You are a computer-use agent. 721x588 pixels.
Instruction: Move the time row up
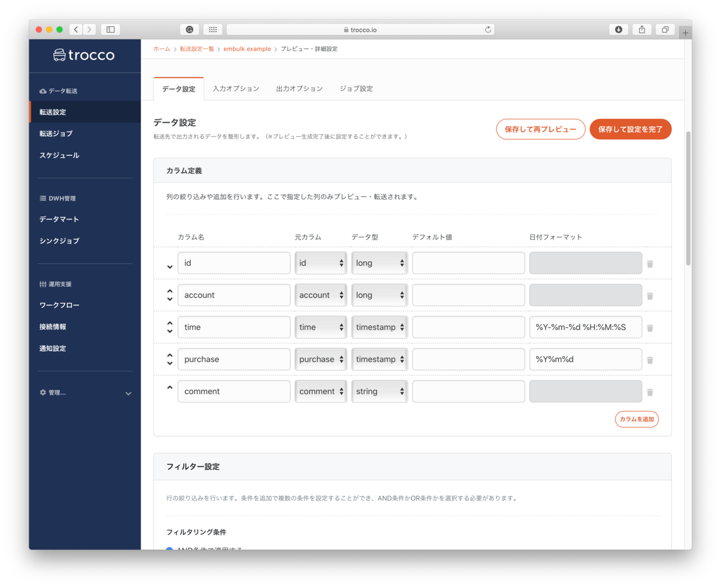(x=169, y=323)
